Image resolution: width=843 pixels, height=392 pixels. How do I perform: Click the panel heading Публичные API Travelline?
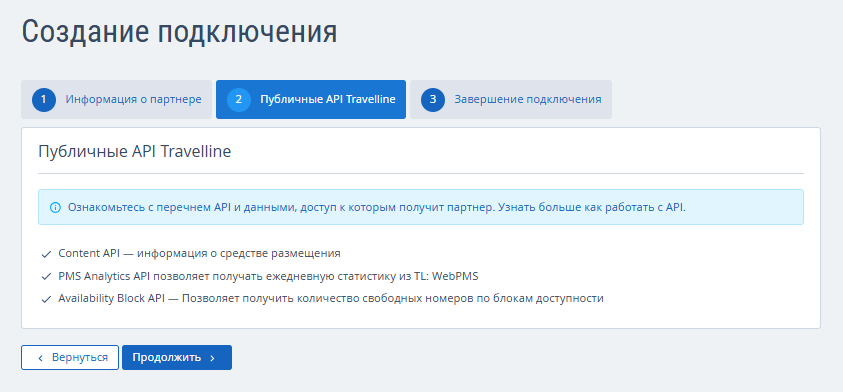(134, 151)
